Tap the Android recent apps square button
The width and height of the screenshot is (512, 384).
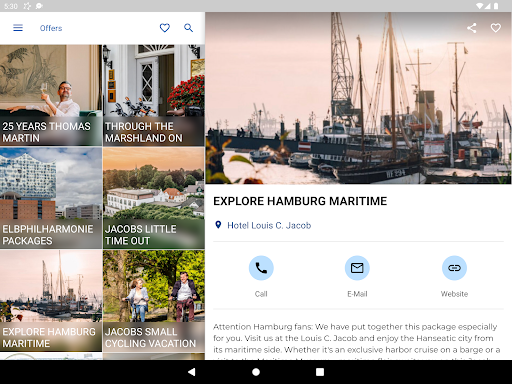pos(320,372)
